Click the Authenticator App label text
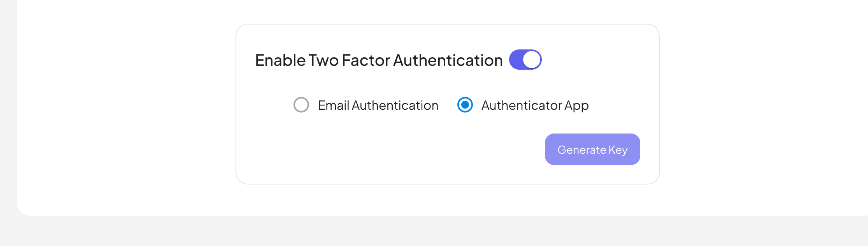868x246 pixels. coord(535,105)
